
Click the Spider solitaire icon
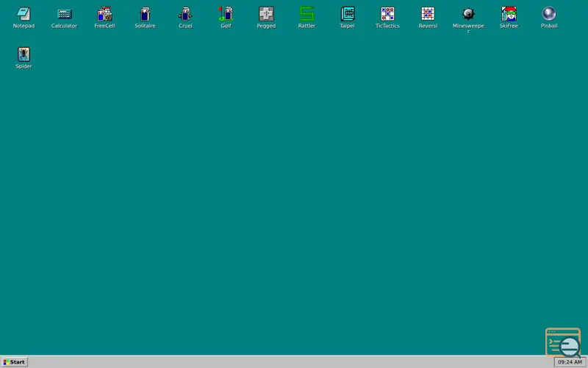coord(24,54)
